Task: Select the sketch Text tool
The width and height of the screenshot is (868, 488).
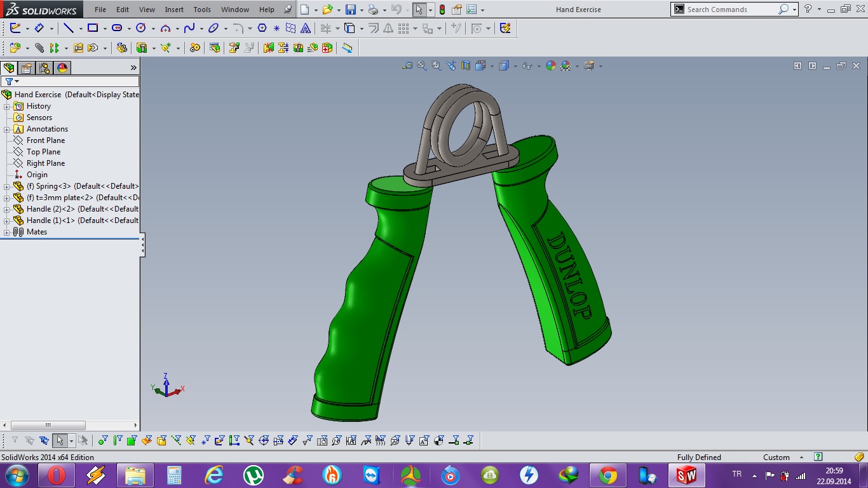Action: pyautogui.click(x=306, y=28)
